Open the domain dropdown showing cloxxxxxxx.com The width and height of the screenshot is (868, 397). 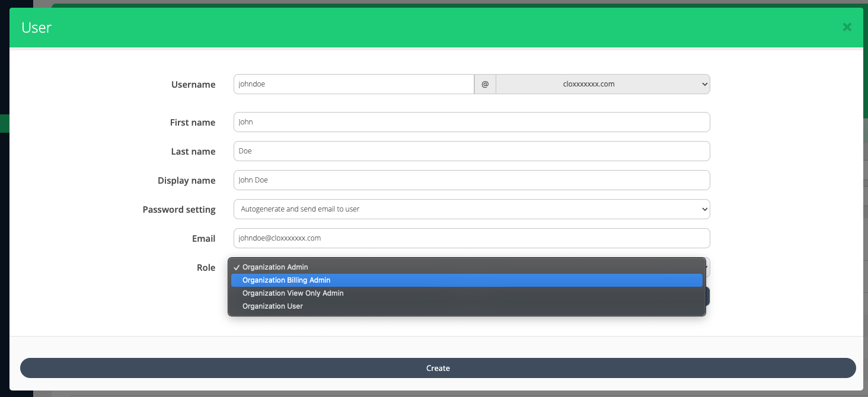[602, 84]
